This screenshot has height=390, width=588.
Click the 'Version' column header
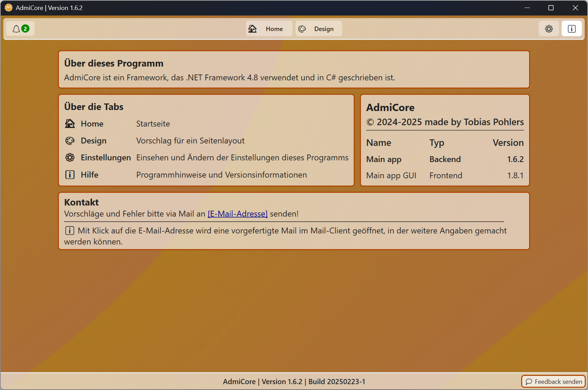[508, 143]
